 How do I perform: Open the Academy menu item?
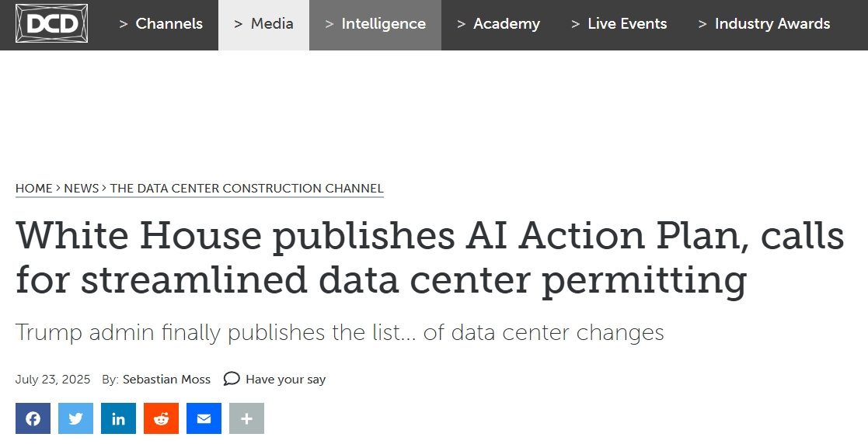(x=499, y=24)
